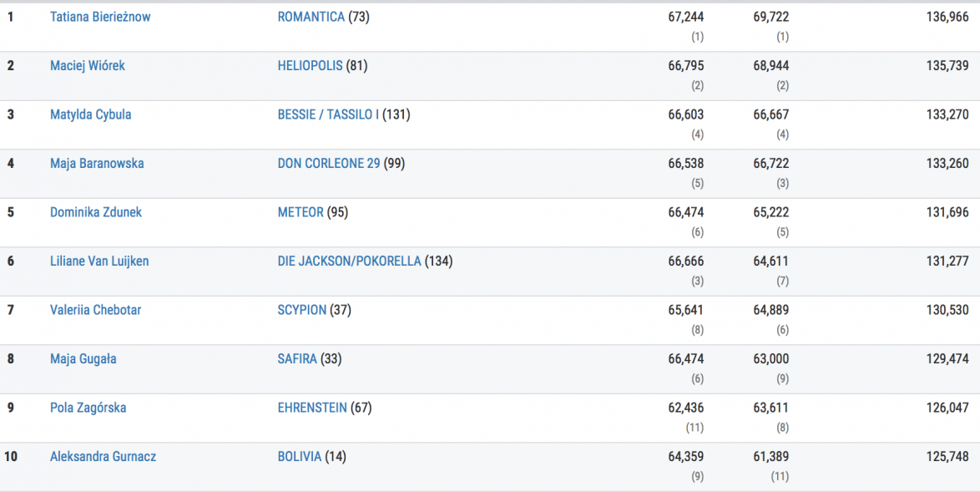
Task: Click SCYPION horse link
Action: click(301, 310)
